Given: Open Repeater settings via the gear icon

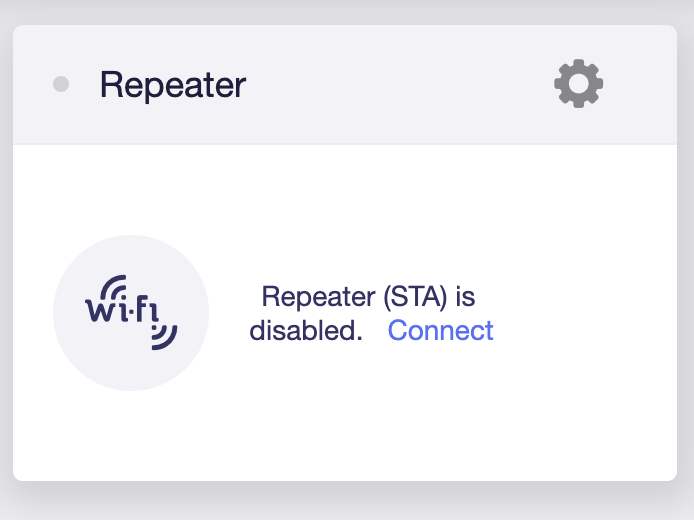Looking at the screenshot, I should (578, 84).
